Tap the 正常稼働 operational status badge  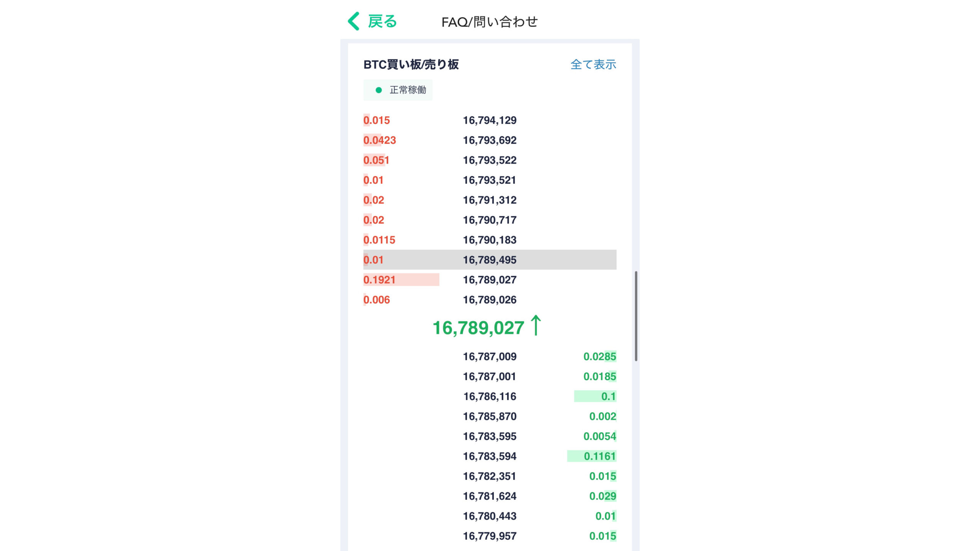(398, 90)
